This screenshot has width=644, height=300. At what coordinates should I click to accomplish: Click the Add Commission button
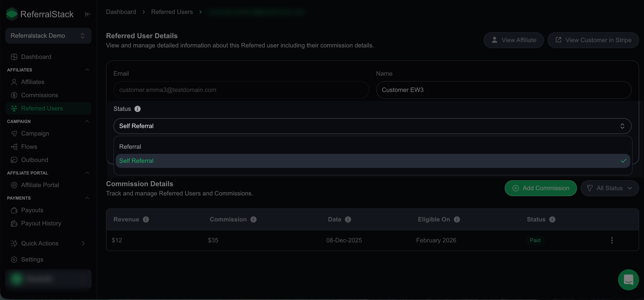click(540, 188)
